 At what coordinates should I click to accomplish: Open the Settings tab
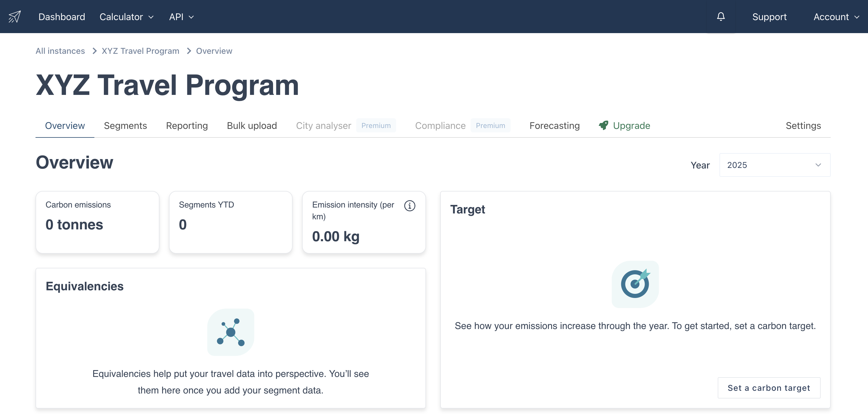(803, 126)
